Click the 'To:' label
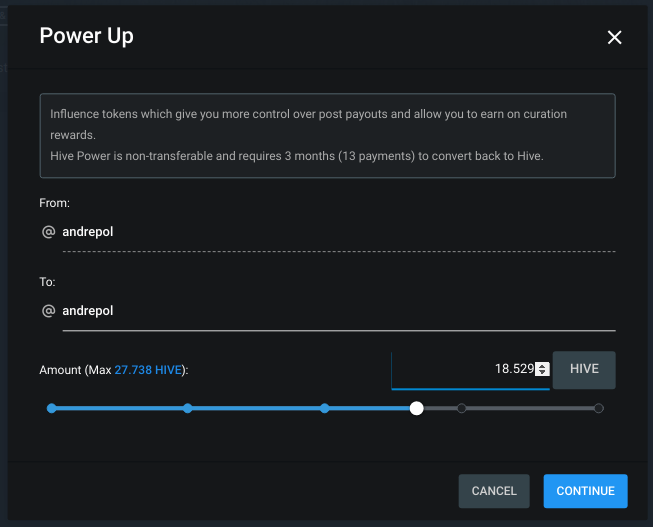The width and height of the screenshot is (653, 527). pos(47,282)
